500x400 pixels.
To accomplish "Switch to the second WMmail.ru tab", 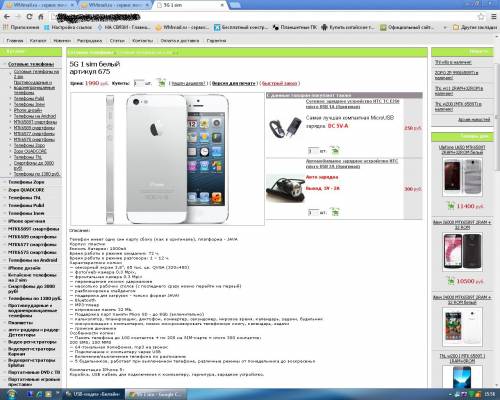I will click(115, 5).
